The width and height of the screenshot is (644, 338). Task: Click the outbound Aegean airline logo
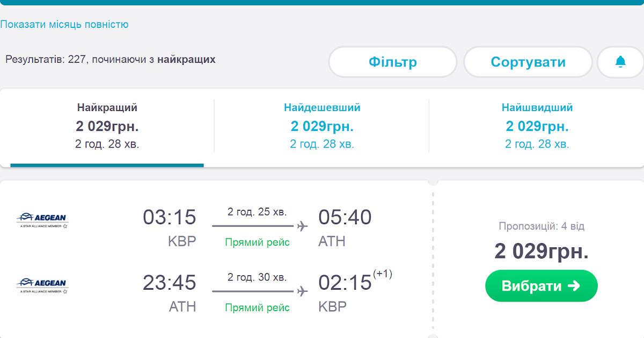tap(42, 221)
